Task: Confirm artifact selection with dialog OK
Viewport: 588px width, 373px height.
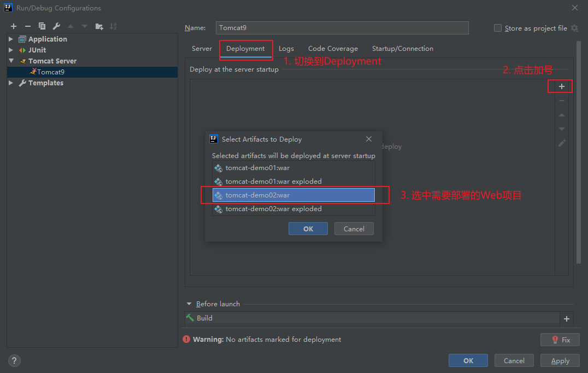Action: coord(308,229)
